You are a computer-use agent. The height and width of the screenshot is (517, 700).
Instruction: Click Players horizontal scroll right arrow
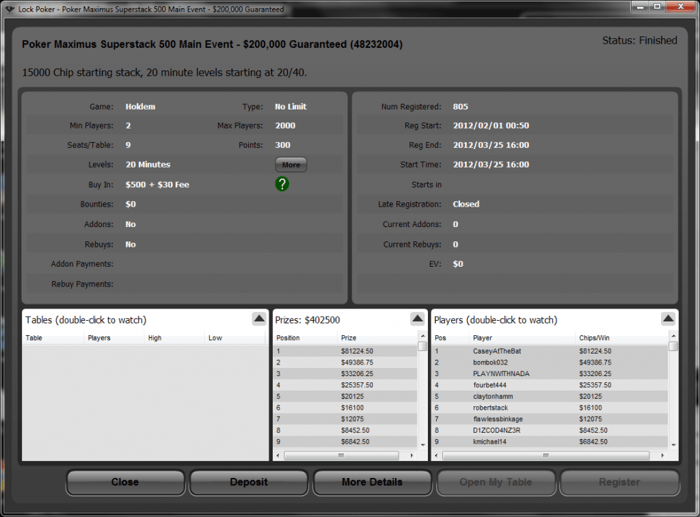[x=662, y=455]
